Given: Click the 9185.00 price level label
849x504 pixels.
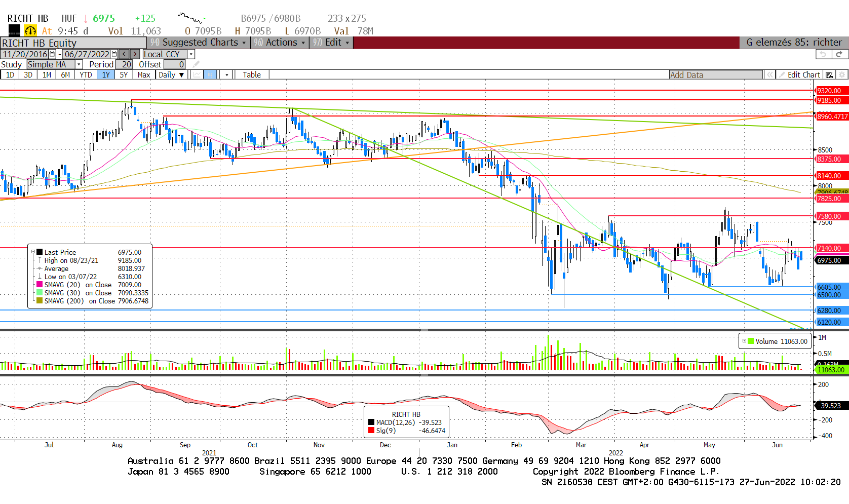Looking at the screenshot, I should [x=831, y=100].
